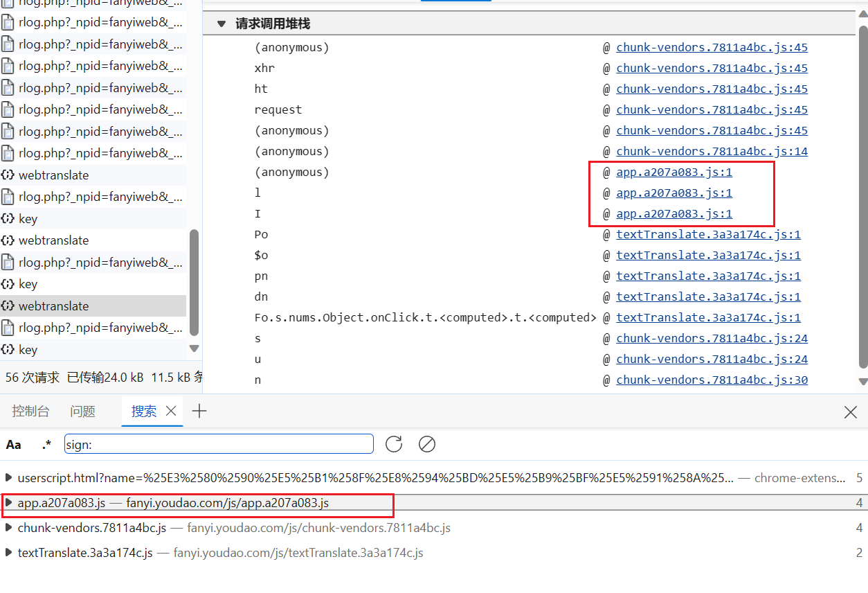Screen dimensions: 868x593
Task: Select the 搜索 tab
Action: pyautogui.click(x=144, y=411)
